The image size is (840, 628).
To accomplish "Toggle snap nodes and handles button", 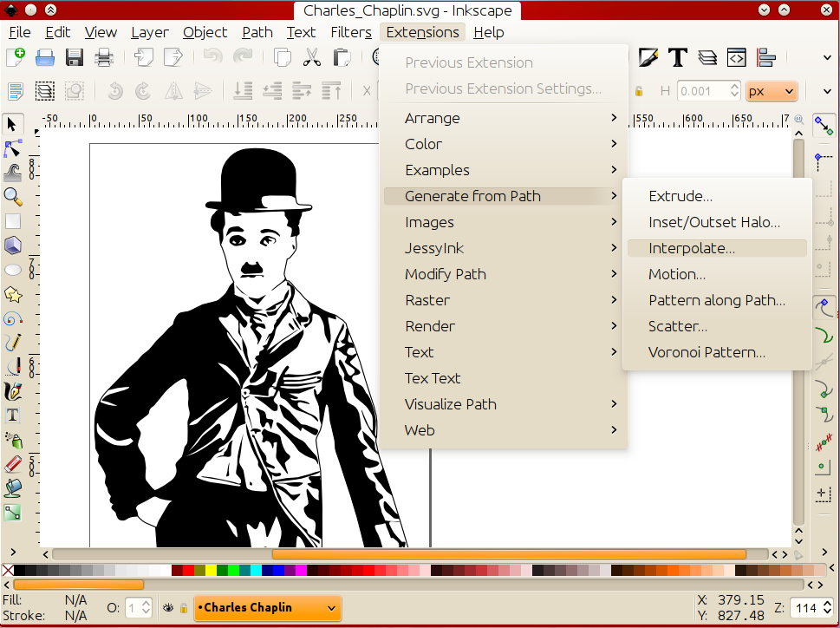I will [x=824, y=308].
